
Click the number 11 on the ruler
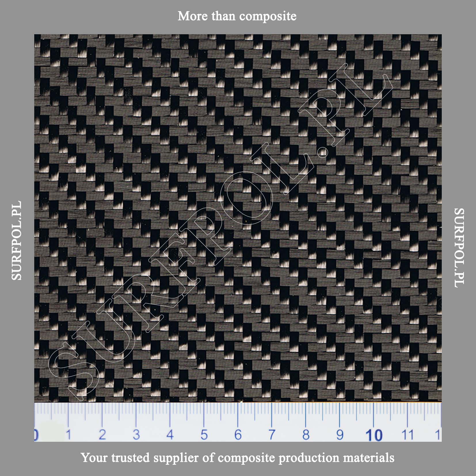point(407,435)
